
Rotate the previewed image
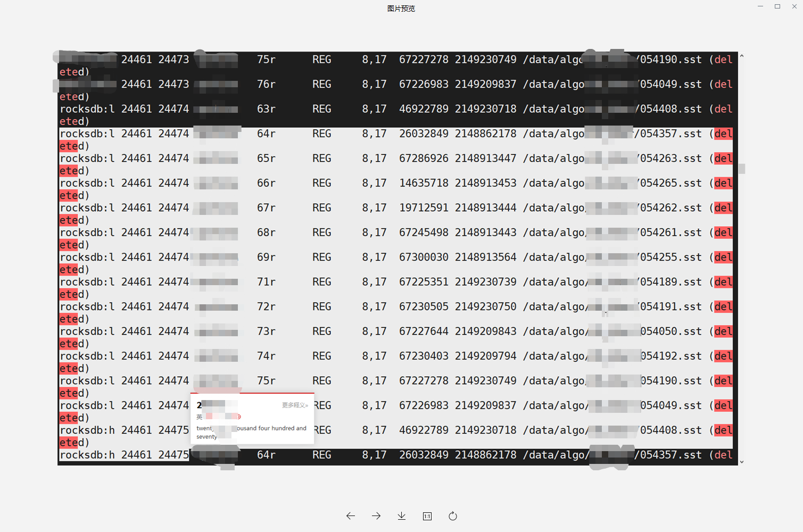pyautogui.click(x=453, y=516)
